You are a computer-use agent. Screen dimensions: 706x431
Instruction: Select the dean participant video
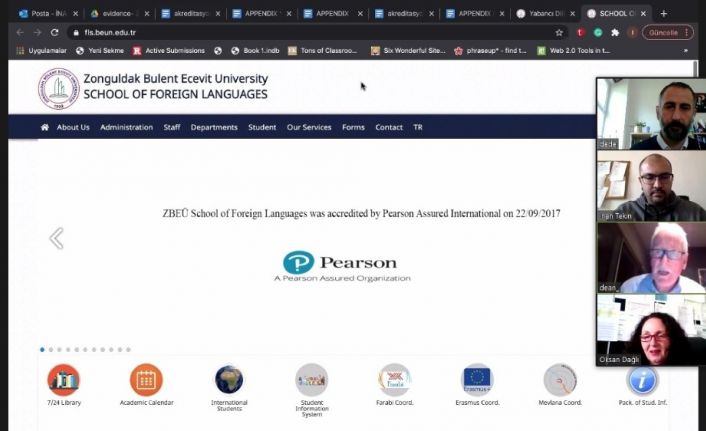(651, 258)
